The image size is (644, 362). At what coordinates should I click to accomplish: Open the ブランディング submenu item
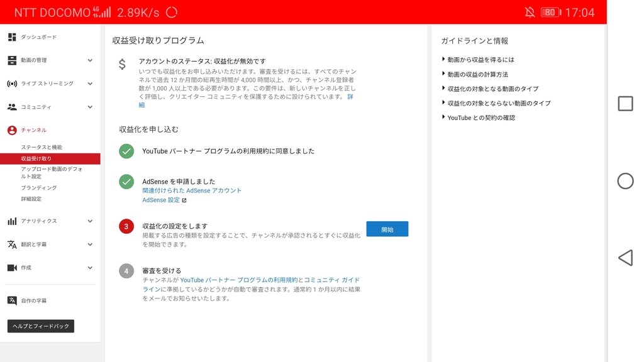pyautogui.click(x=38, y=187)
